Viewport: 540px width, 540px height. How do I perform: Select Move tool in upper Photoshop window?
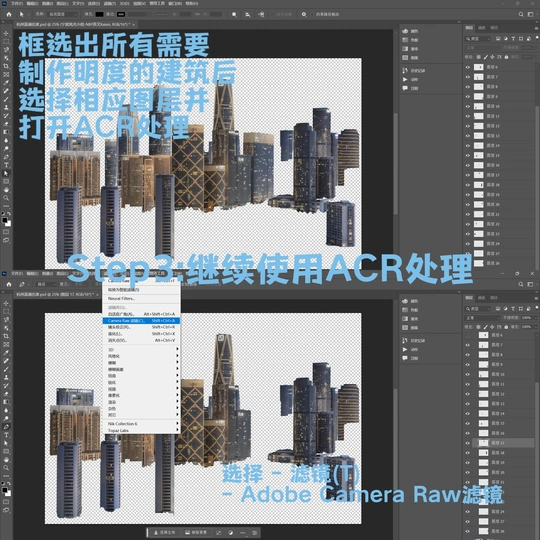pos(6,34)
